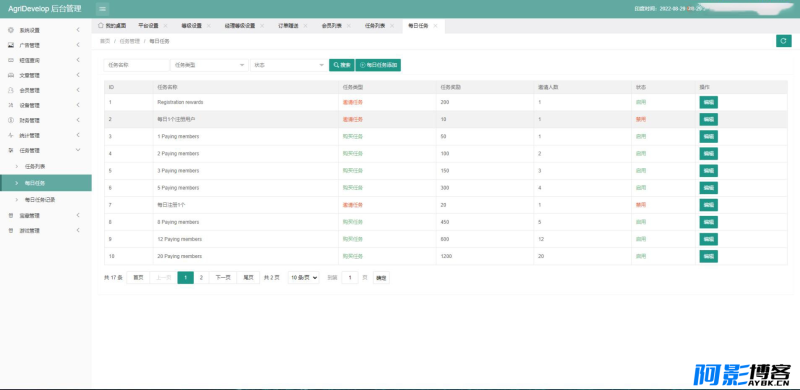Toggle the sidebar collapse hamburger icon
Image resolution: width=800 pixels, height=390 pixels.
click(103, 9)
